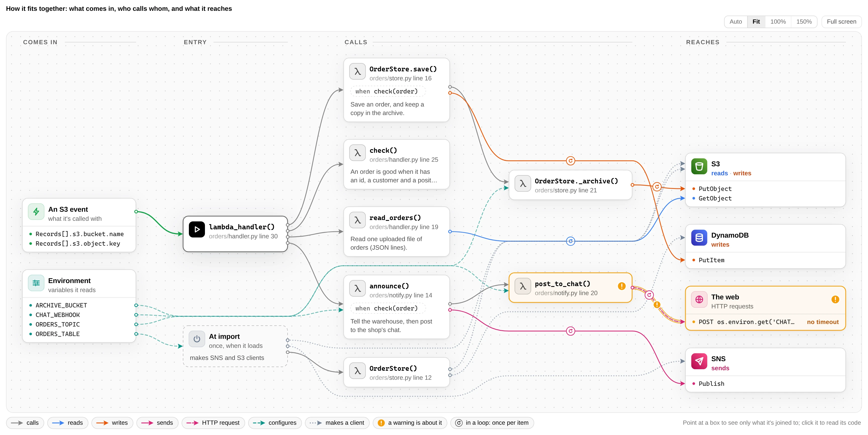The height and width of the screenshot is (435, 868).
Task: Click the CHAT_WEBHOOK environment variable
Action: point(58,315)
